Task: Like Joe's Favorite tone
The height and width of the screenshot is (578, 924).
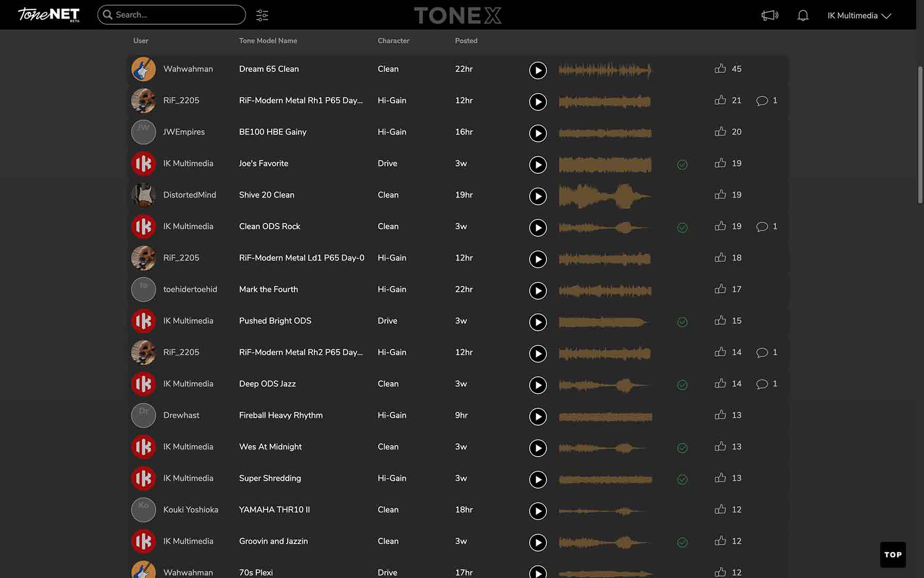Action: click(x=720, y=163)
